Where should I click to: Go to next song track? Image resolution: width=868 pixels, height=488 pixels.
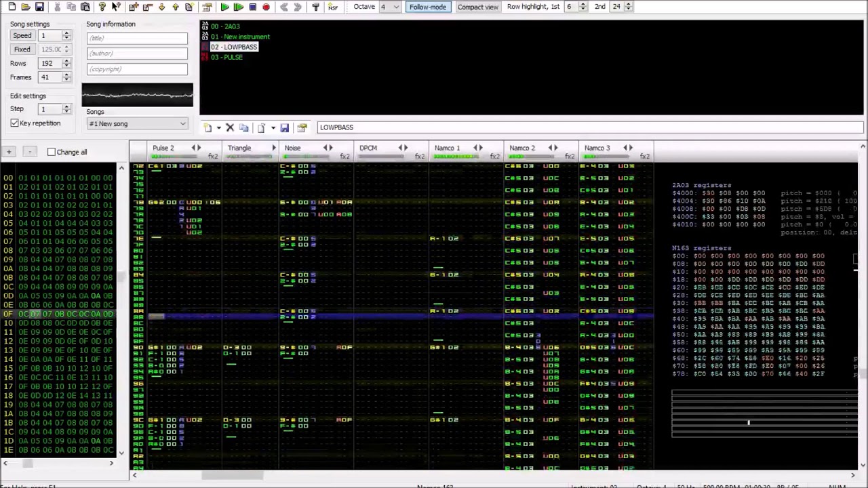click(298, 7)
